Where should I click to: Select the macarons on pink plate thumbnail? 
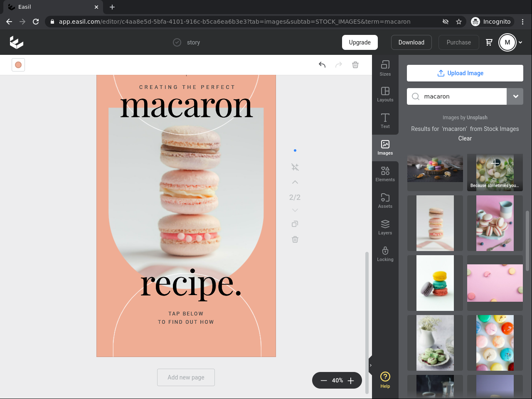click(x=495, y=223)
